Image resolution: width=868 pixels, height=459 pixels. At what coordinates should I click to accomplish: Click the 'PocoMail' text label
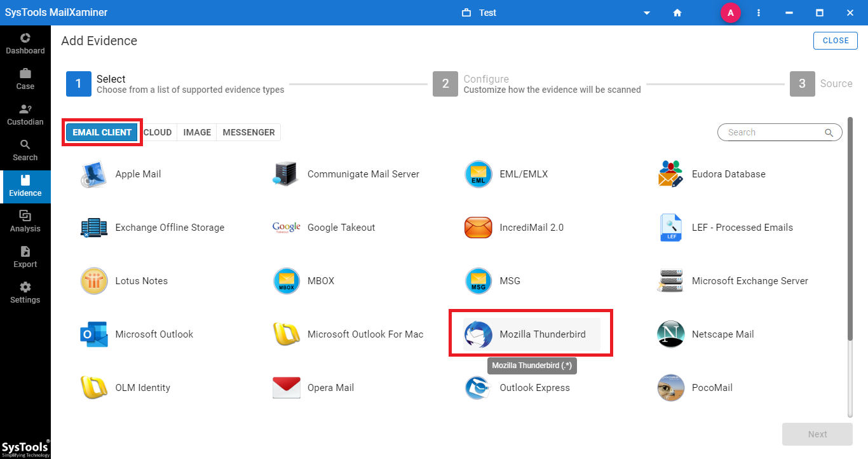(712, 388)
